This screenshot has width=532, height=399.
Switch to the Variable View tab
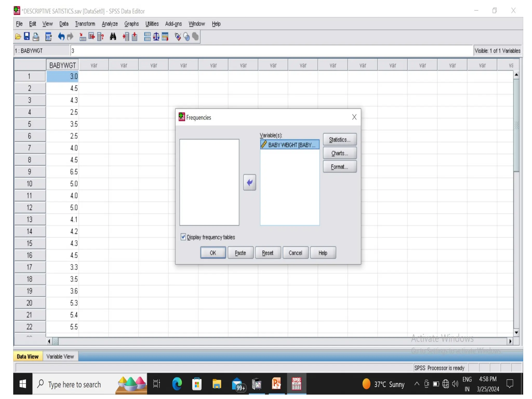pyautogui.click(x=60, y=356)
